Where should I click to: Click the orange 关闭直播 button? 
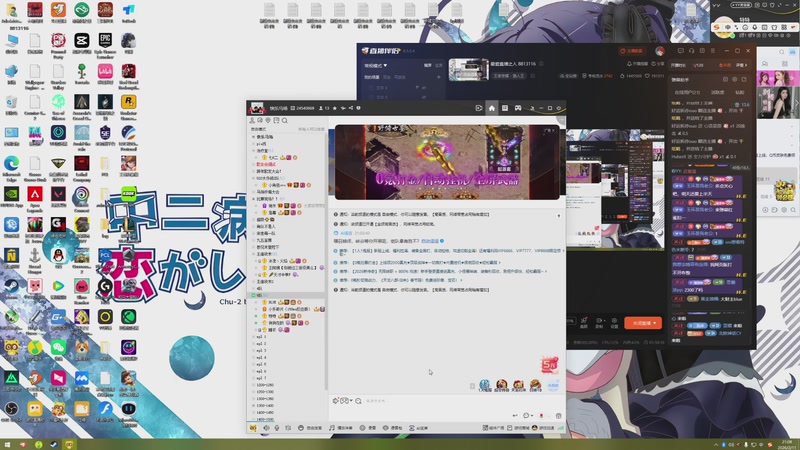[643, 323]
